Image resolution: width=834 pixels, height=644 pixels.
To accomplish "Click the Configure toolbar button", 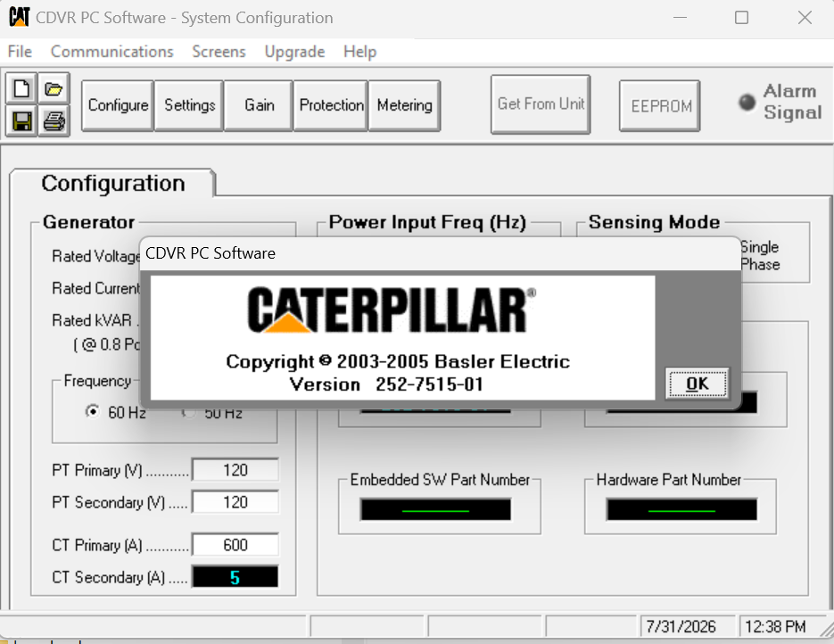I will click(x=118, y=105).
